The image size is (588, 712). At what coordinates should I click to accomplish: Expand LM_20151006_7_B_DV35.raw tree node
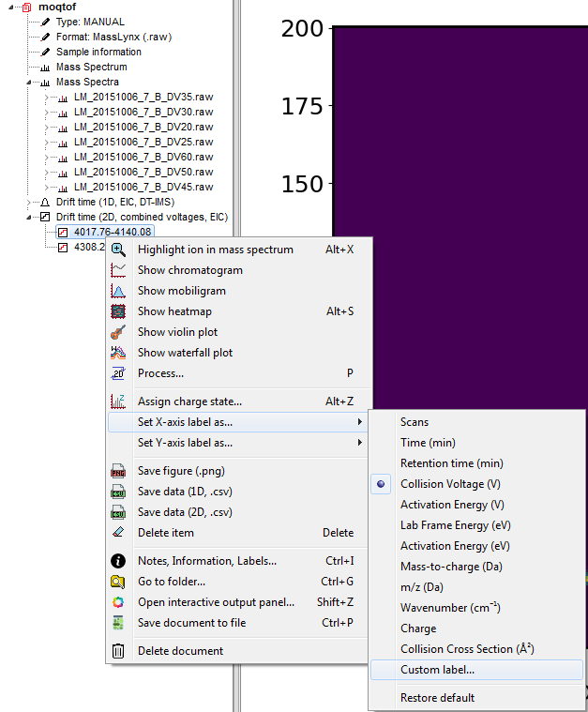(x=46, y=98)
